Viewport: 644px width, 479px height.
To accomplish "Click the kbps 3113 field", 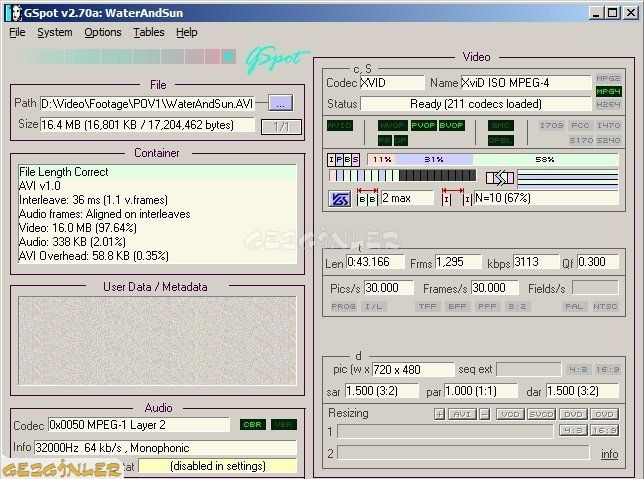I will (536, 262).
